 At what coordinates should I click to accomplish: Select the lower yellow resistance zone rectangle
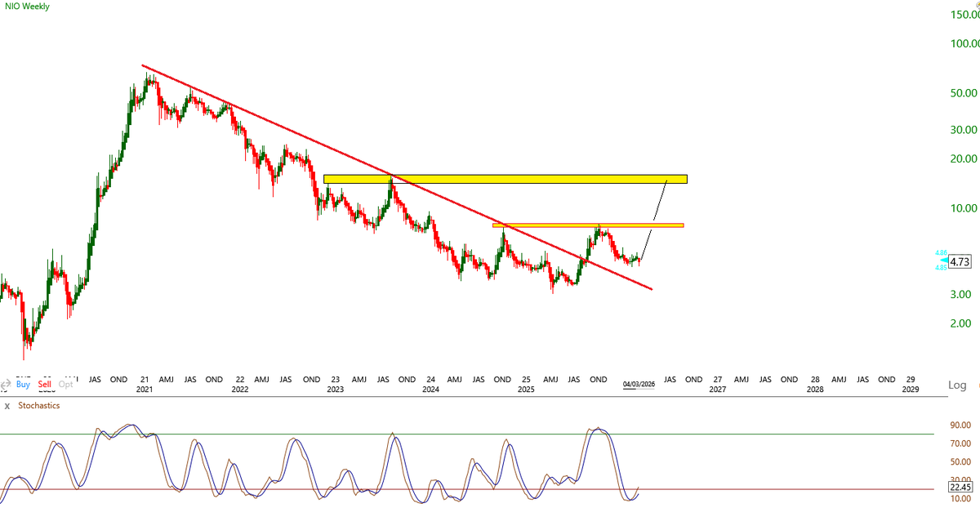[x=588, y=225]
